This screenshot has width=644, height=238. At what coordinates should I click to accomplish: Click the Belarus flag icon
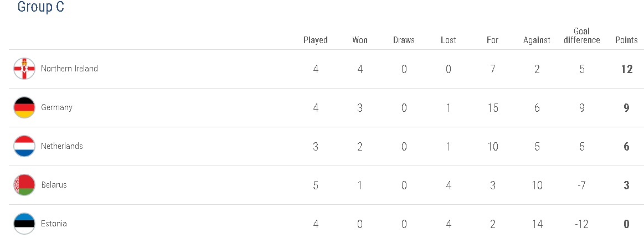click(x=24, y=185)
